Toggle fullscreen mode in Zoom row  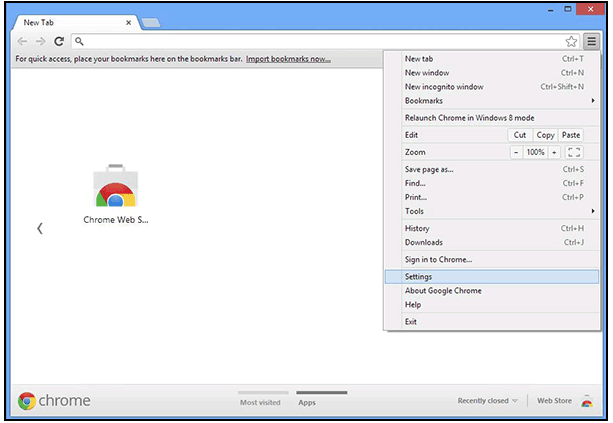coord(574,152)
